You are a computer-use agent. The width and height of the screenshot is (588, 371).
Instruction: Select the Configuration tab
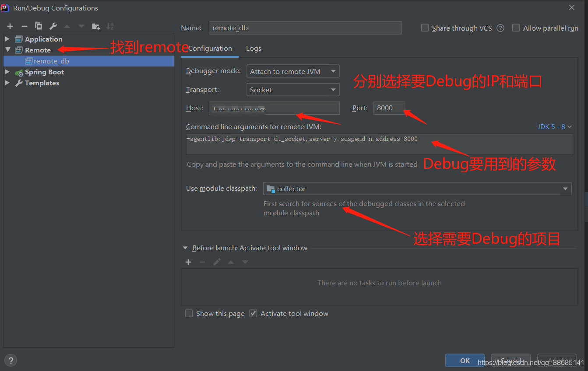[210, 48]
